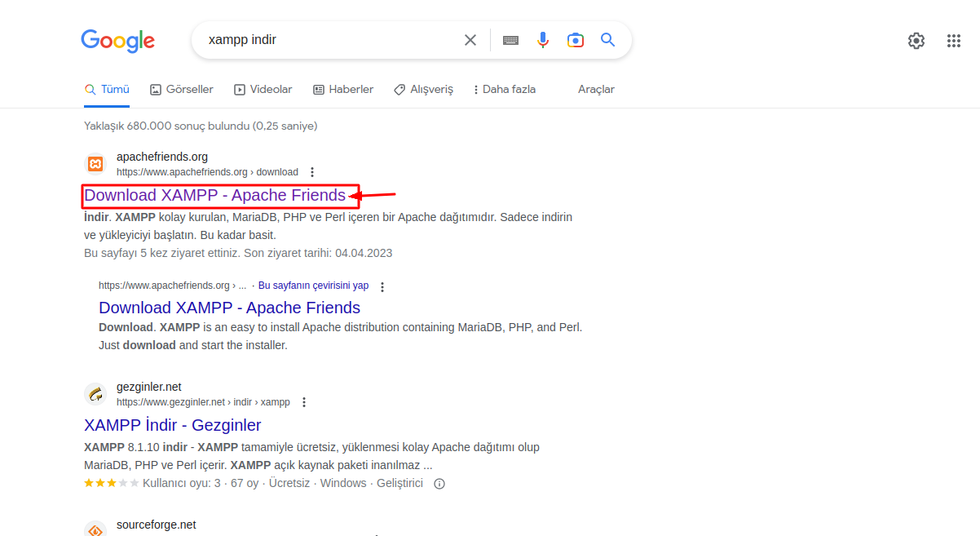The width and height of the screenshot is (980, 536).
Task: Click 'gezginler.net' site name
Action: pos(149,387)
